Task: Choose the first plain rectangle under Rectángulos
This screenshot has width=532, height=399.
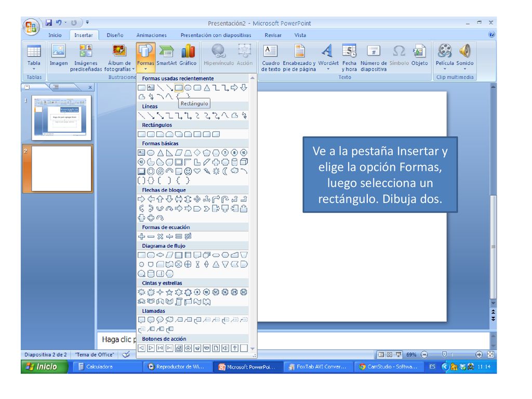Action: coord(141,135)
